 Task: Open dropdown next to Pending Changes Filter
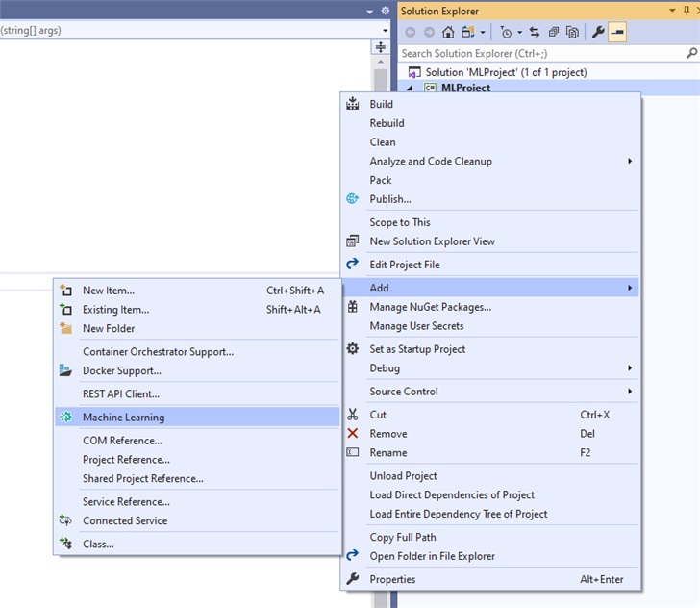(x=519, y=33)
